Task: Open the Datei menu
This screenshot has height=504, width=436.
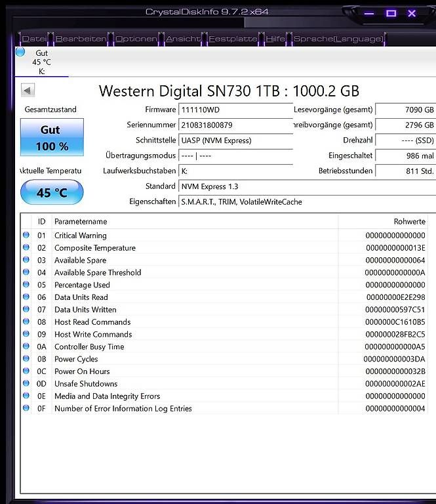Action: (x=34, y=39)
